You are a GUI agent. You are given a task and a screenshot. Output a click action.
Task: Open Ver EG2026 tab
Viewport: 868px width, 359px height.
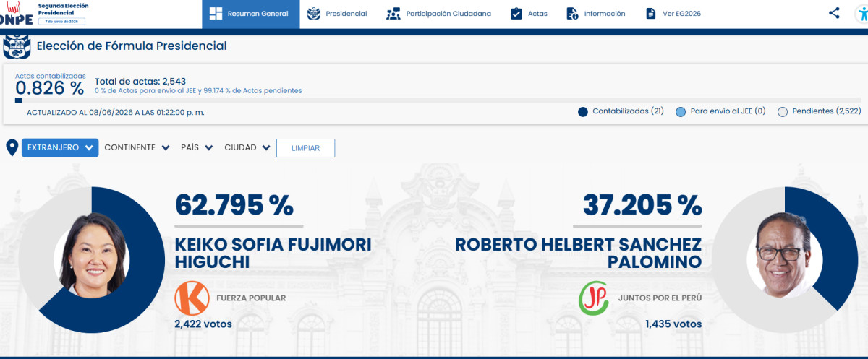(673, 14)
